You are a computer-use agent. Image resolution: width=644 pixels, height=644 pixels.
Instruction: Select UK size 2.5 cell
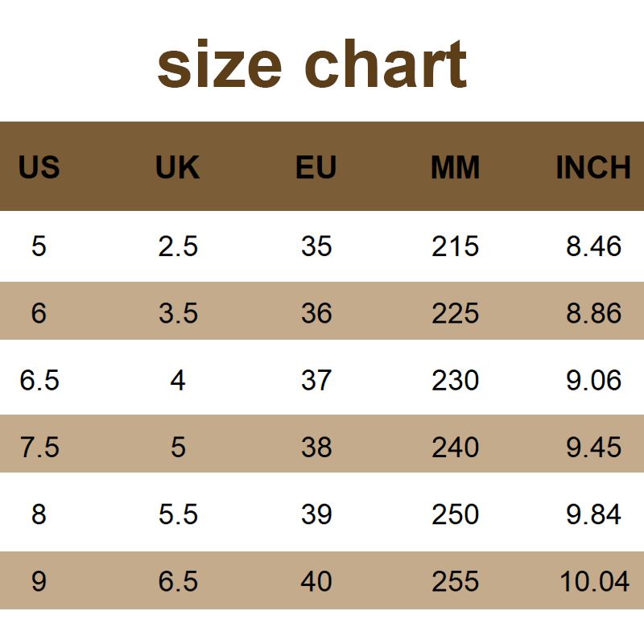pyautogui.click(x=178, y=246)
